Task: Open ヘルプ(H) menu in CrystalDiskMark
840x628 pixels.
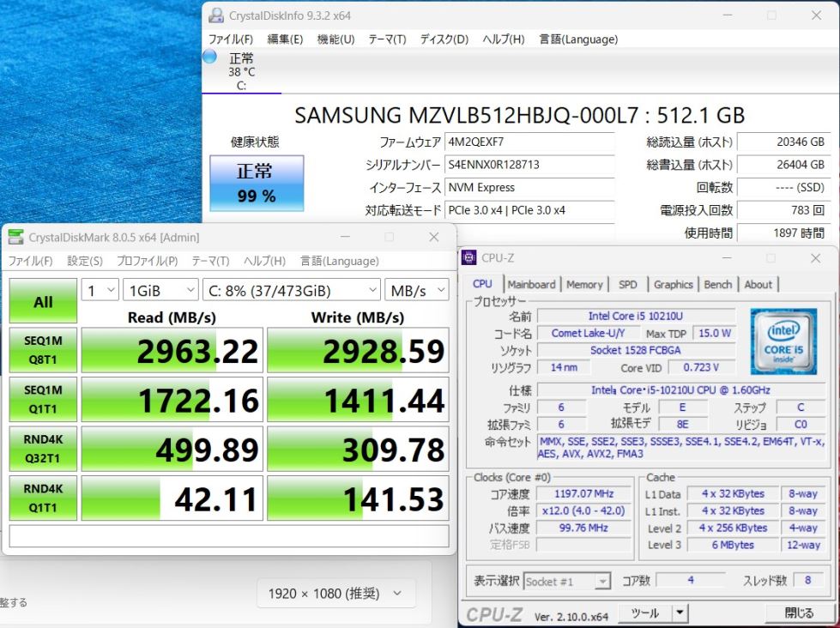Action: pyautogui.click(x=264, y=261)
